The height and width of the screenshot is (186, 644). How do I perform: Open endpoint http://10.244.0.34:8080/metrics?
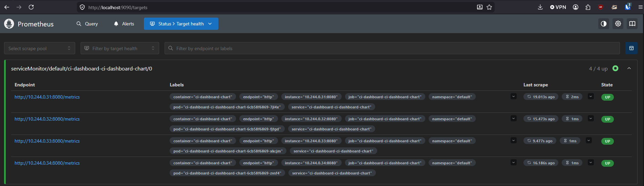pos(47,163)
